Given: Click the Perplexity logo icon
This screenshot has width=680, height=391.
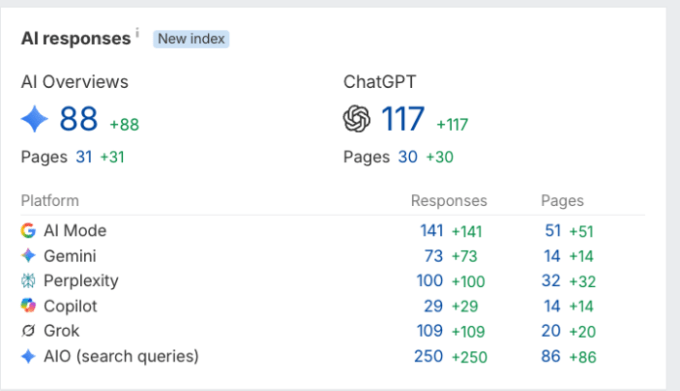Looking at the screenshot, I should (28, 281).
